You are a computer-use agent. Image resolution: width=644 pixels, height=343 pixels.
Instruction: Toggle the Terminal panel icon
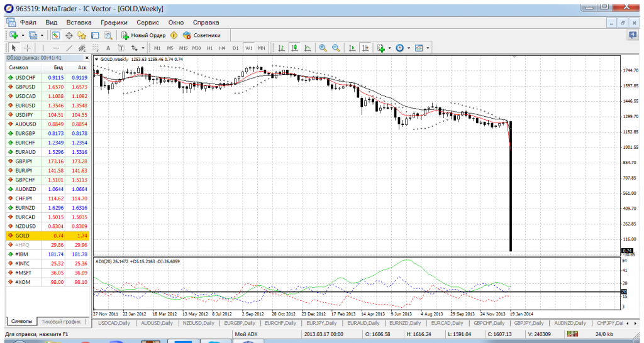coord(95,35)
